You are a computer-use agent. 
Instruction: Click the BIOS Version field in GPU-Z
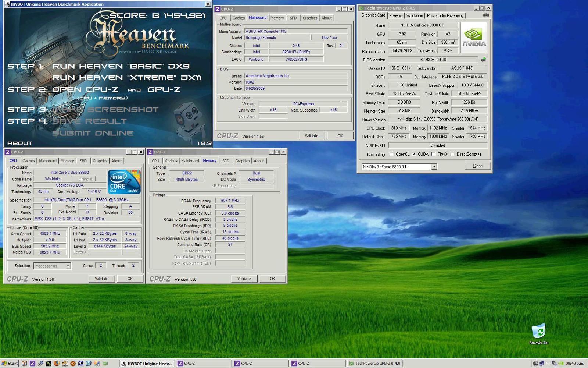[433, 59]
